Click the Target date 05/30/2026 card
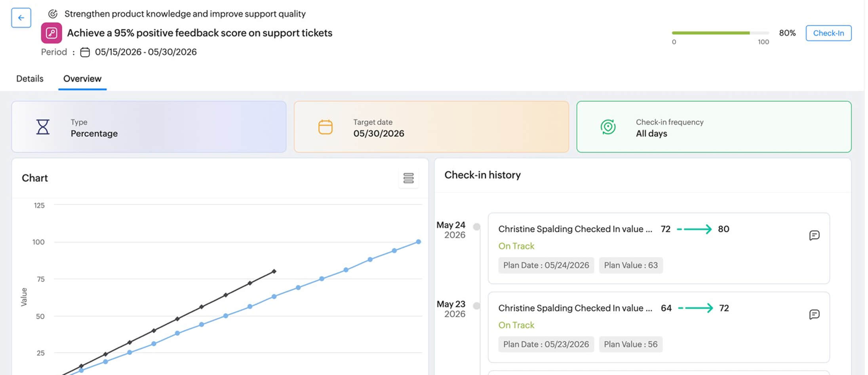868x375 pixels. tap(431, 127)
